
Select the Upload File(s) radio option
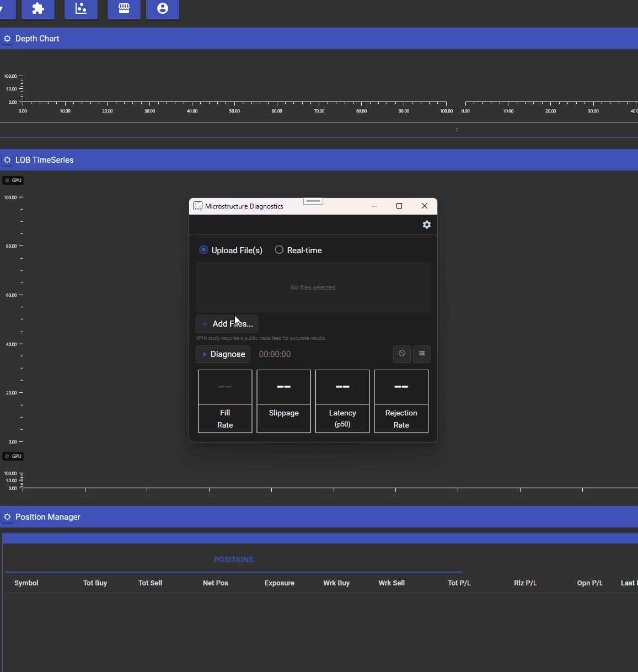click(230, 250)
